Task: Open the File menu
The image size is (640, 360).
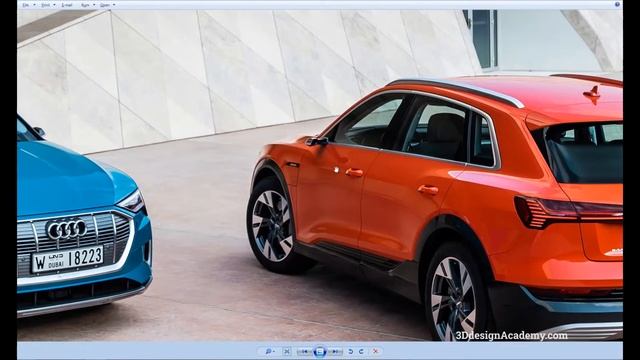Action: (x=28, y=5)
